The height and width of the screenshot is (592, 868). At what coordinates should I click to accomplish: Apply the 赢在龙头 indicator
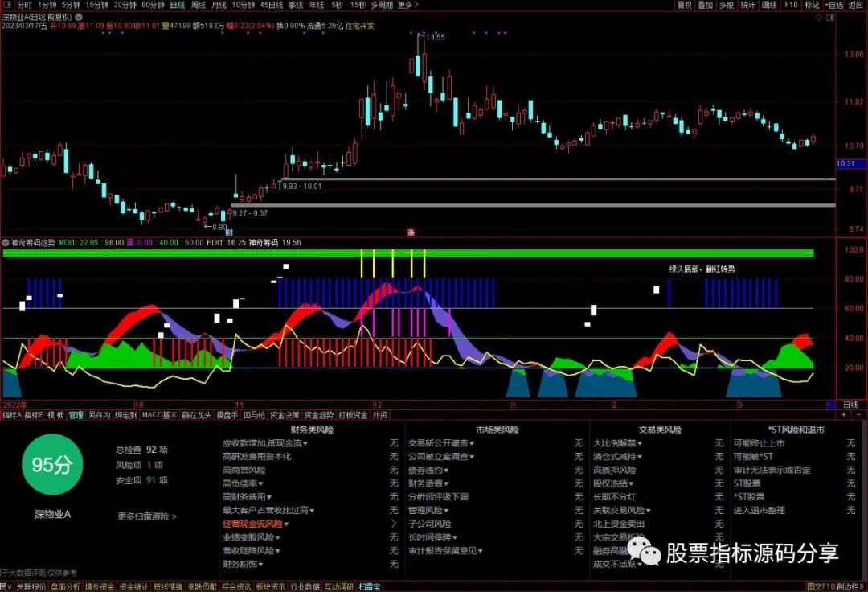point(197,415)
